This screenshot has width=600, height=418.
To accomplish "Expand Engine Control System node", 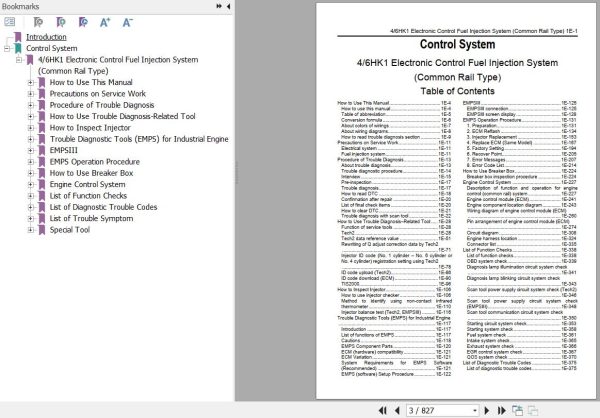I will pos(31,185).
